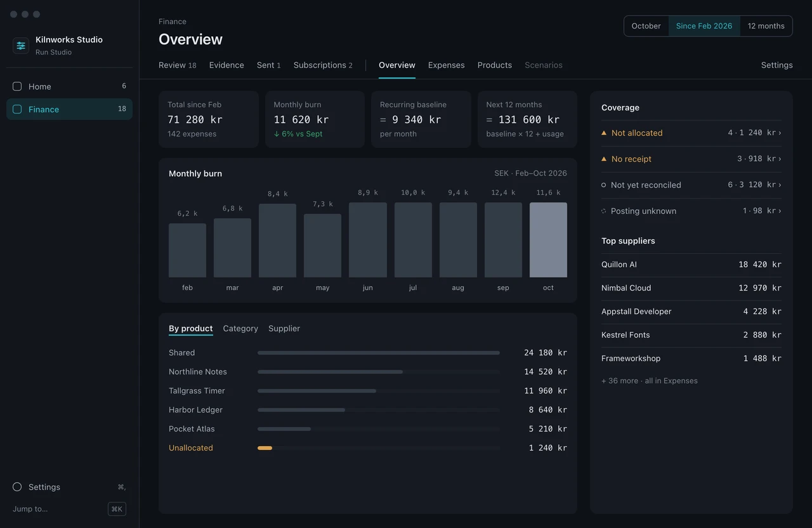Click the Tallgrass Timer progress bar

pos(379,391)
